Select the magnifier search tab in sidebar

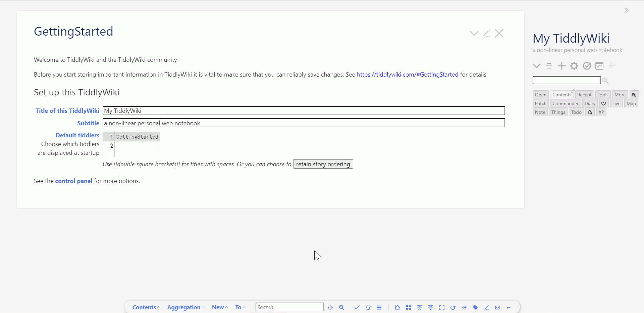pos(634,95)
